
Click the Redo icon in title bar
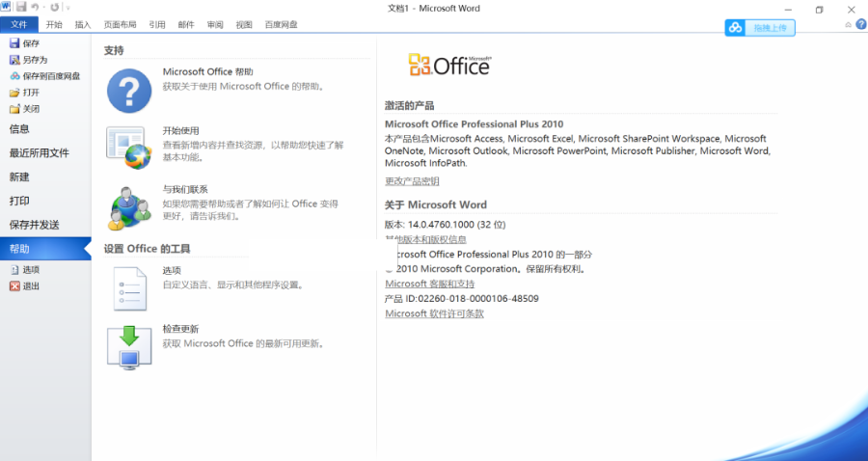coord(54,7)
